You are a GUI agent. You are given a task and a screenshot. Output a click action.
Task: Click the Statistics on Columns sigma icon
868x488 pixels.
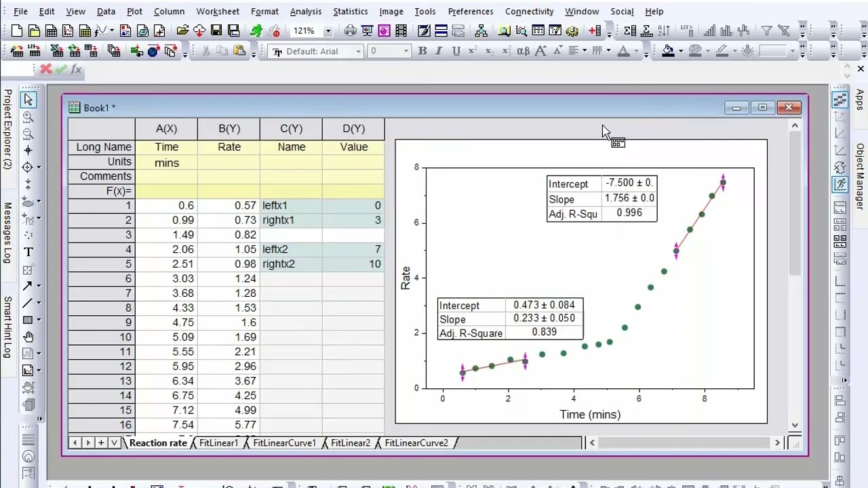(630, 30)
